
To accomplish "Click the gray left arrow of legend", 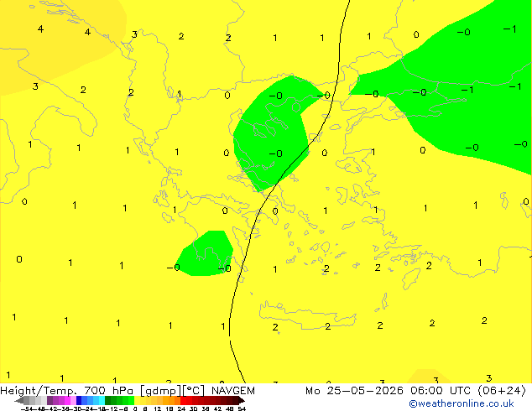I will point(19,401).
